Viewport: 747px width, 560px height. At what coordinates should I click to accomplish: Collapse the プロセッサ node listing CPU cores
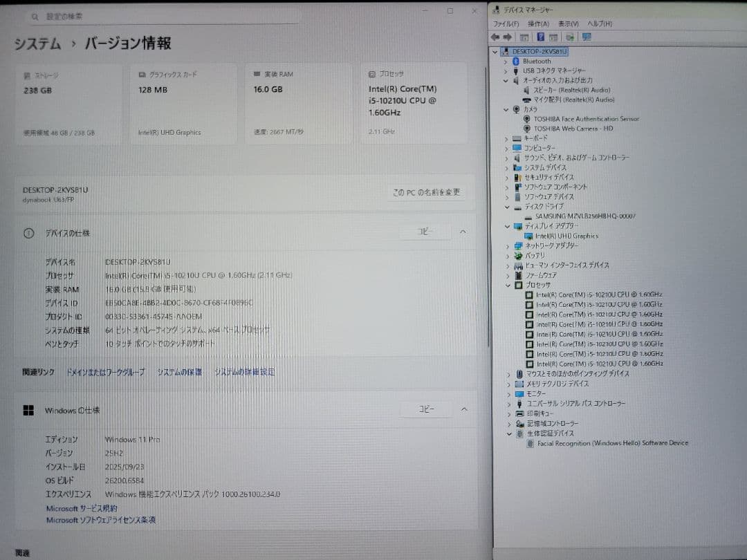pyautogui.click(x=507, y=284)
